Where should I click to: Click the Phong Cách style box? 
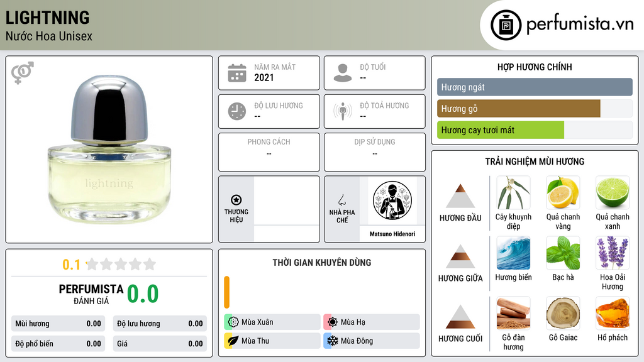[x=269, y=152]
